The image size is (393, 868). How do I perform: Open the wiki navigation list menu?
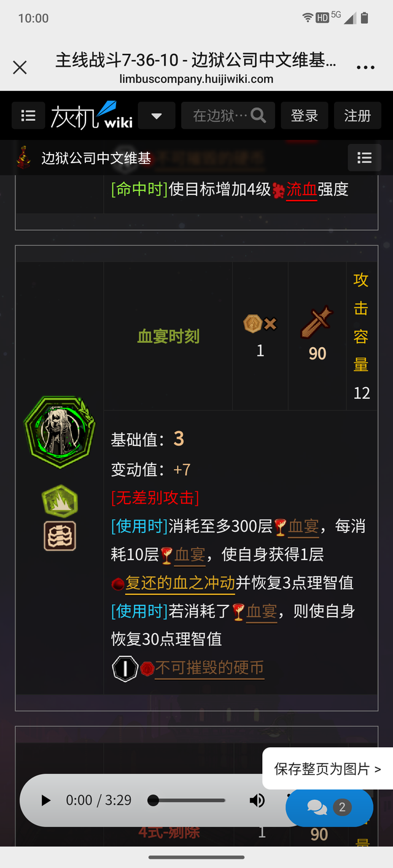[x=28, y=115]
